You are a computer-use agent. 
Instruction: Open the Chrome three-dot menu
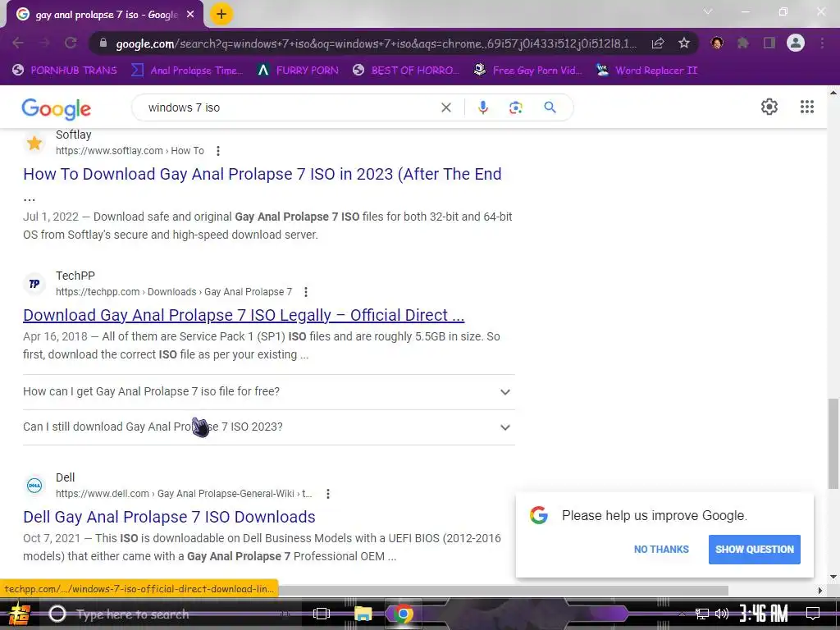pyautogui.click(x=822, y=43)
